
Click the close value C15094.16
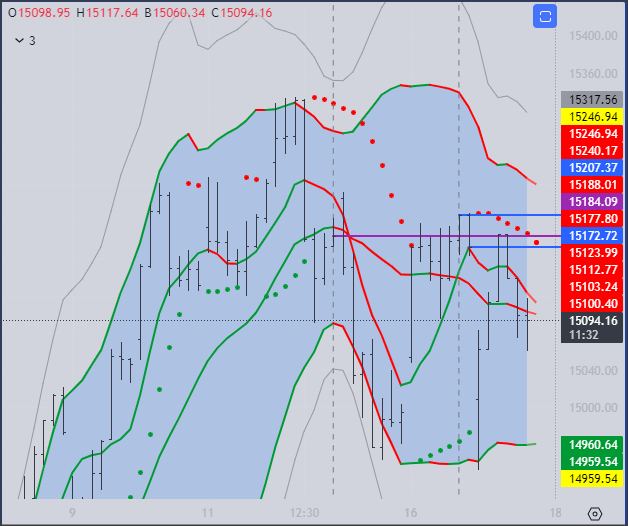(242, 13)
